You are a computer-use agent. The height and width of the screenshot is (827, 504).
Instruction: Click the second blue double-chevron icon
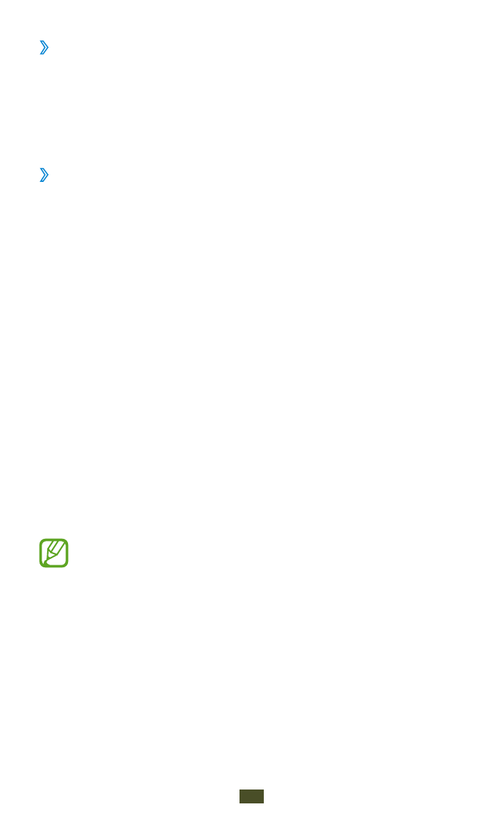click(44, 175)
